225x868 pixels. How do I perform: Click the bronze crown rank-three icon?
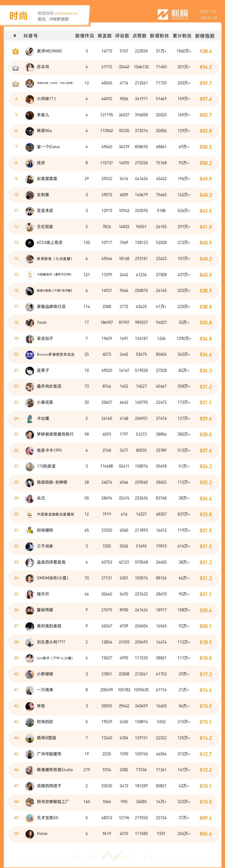pos(15,83)
